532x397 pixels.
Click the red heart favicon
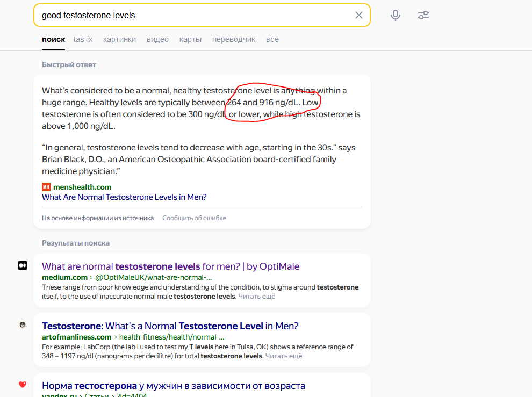click(x=23, y=385)
